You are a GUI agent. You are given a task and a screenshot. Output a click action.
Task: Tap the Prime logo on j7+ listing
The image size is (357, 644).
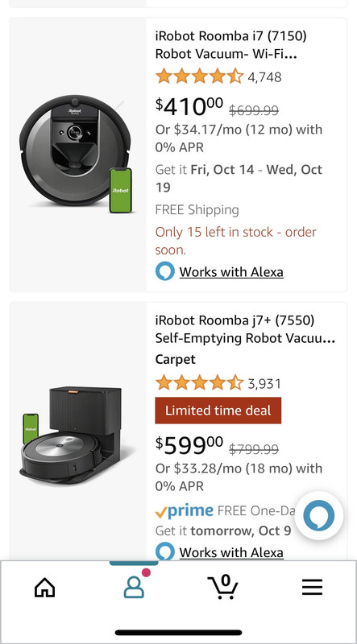click(185, 511)
